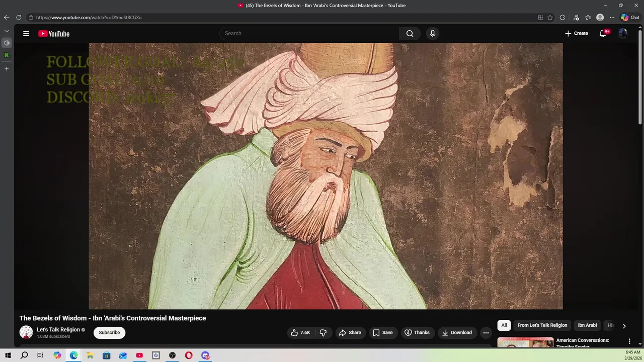Expand vertical tabs chevron in sidebar
Screen dimensions: 644x362
click(x=7, y=31)
